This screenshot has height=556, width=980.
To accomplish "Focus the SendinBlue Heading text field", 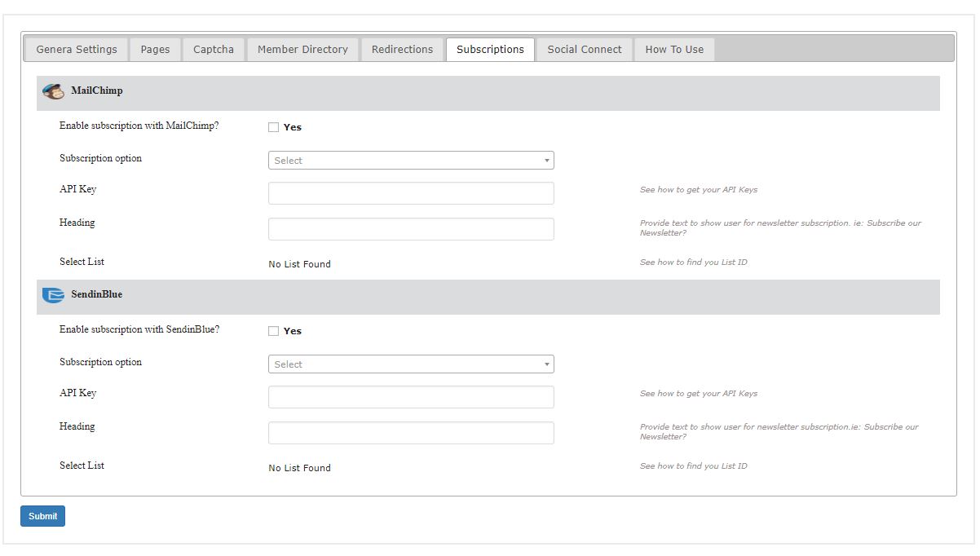I will (411, 433).
